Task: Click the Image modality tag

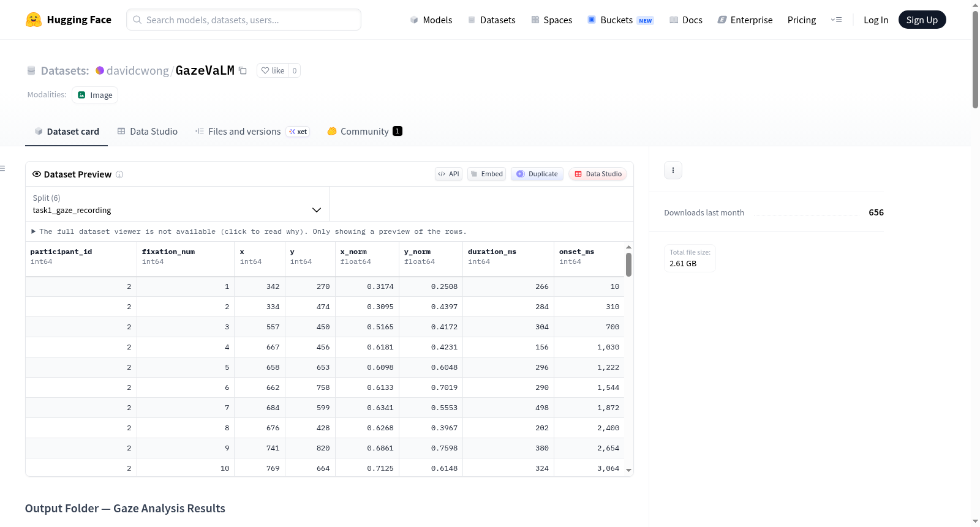Action: 95,95
